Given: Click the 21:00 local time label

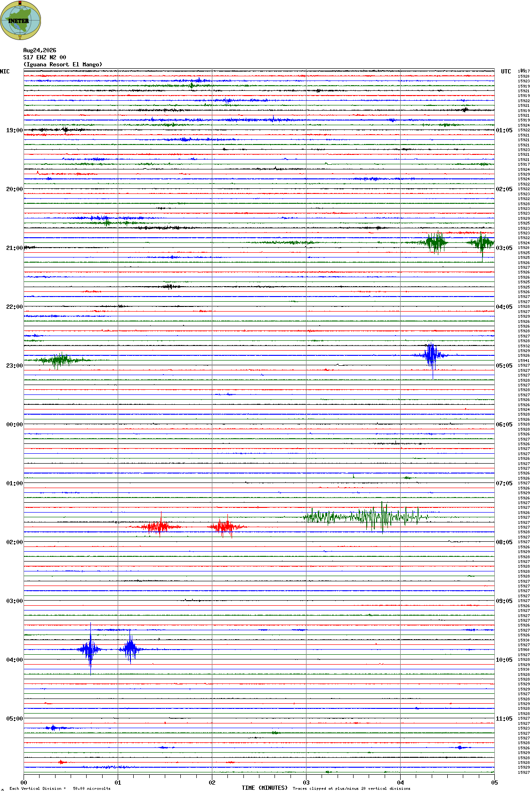Looking at the screenshot, I should pos(14,248).
